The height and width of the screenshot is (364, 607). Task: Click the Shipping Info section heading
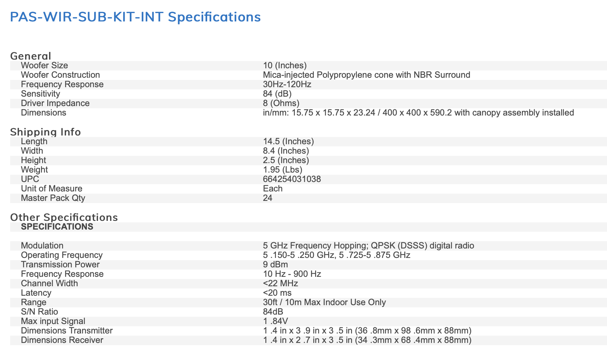click(45, 132)
